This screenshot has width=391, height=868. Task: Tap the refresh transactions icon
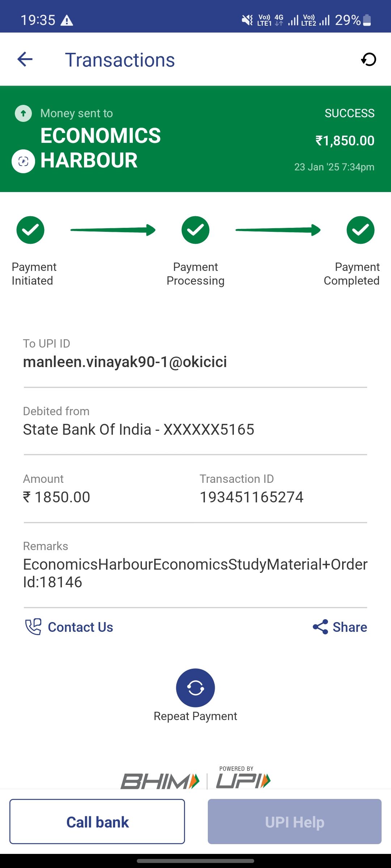point(369,59)
